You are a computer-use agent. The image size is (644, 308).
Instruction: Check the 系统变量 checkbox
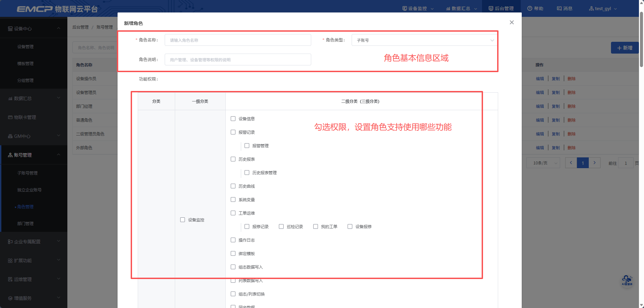point(233,199)
